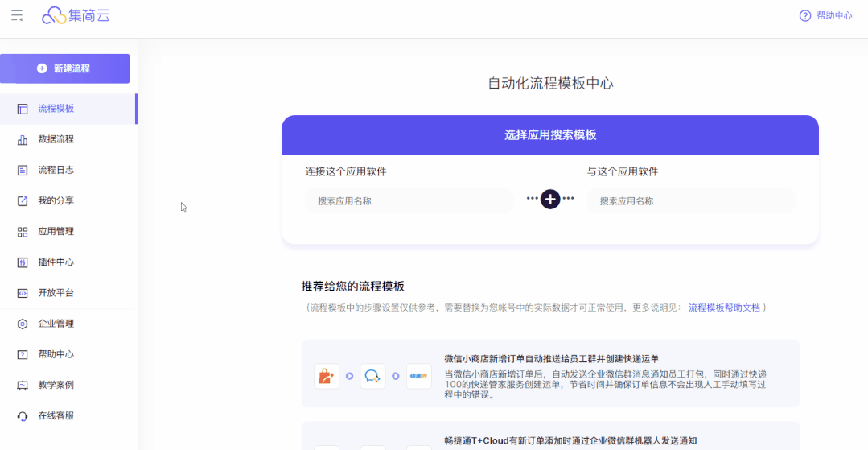Open 帮助中心 question mark icon at top right
Screen dimensions: 868x450
pyautogui.click(x=805, y=15)
